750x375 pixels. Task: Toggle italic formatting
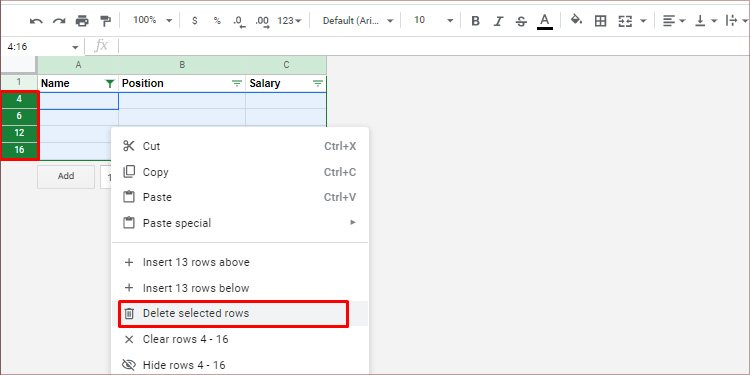498,21
